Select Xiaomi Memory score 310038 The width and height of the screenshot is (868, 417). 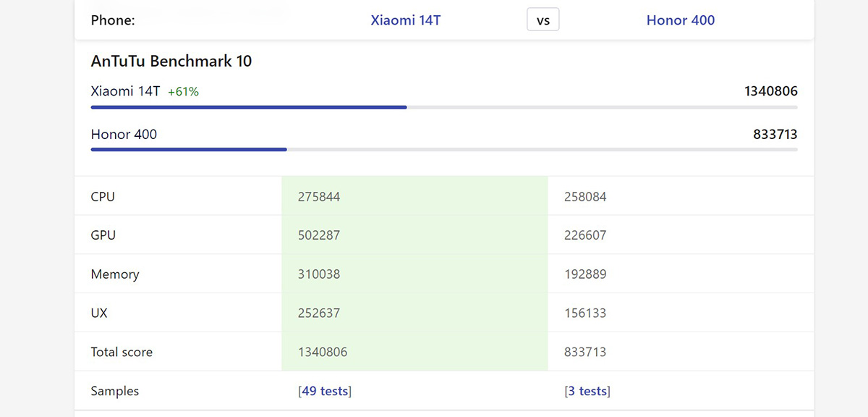319,274
